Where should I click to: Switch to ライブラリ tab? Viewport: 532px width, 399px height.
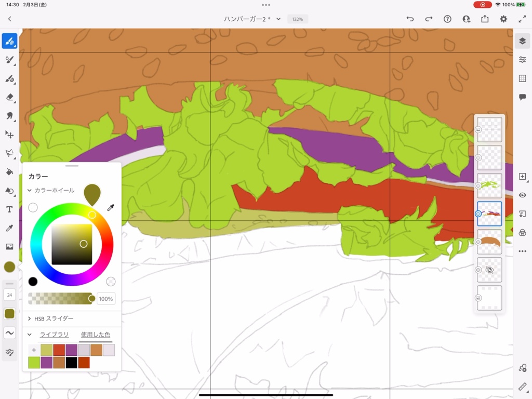[54, 335]
